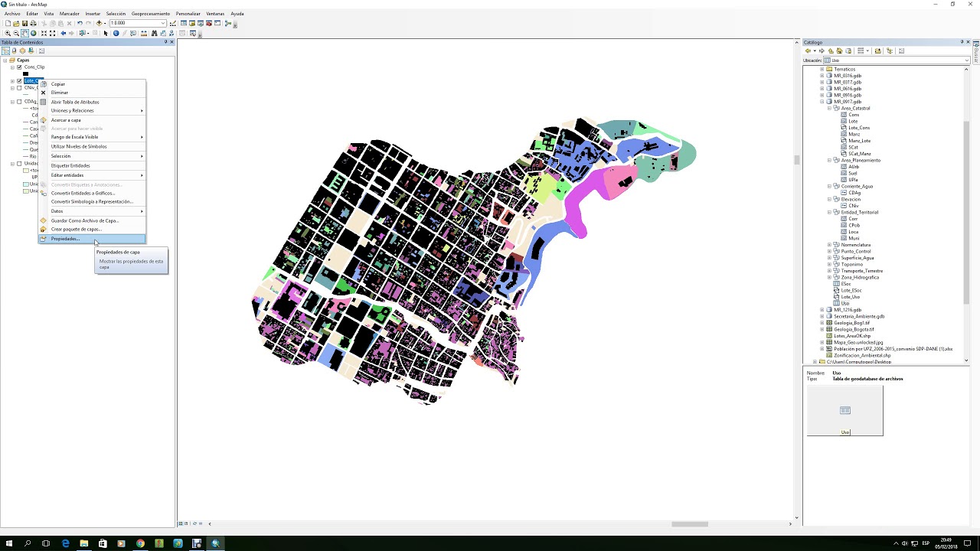Open the map scale 1:8.000 dropdown
This screenshot has height=551, width=980.
point(163,23)
